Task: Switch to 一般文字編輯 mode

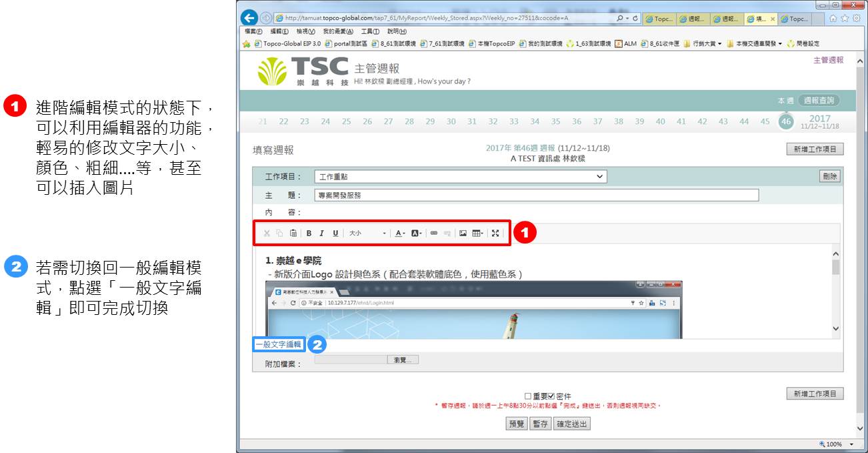Action: [x=279, y=345]
